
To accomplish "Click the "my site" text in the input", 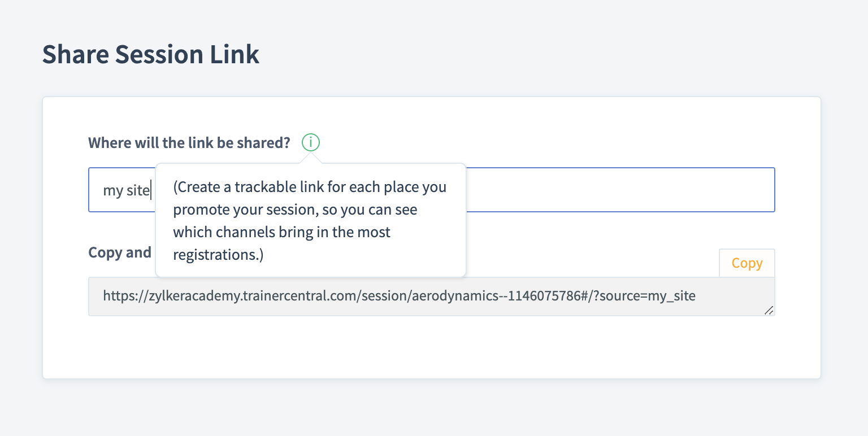I will pos(125,190).
